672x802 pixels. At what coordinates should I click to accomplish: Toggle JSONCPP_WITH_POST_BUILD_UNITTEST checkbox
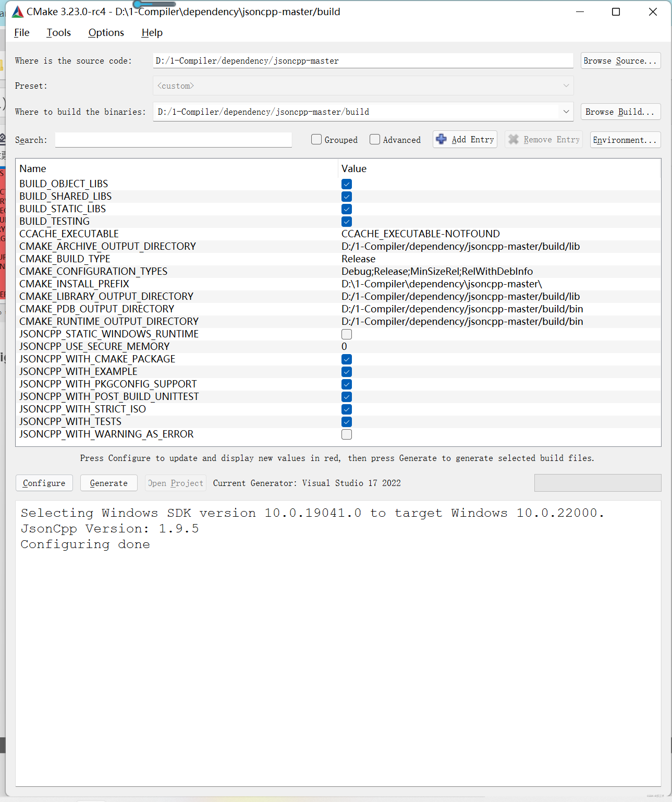click(x=347, y=397)
